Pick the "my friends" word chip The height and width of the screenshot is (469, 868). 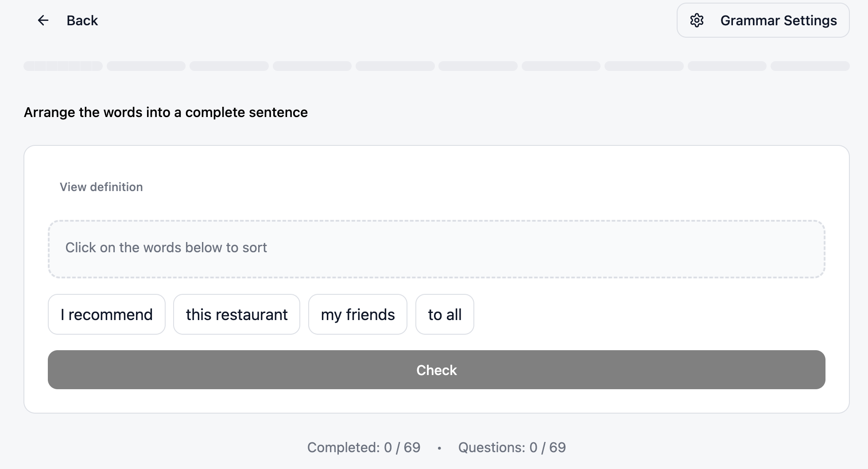click(357, 314)
